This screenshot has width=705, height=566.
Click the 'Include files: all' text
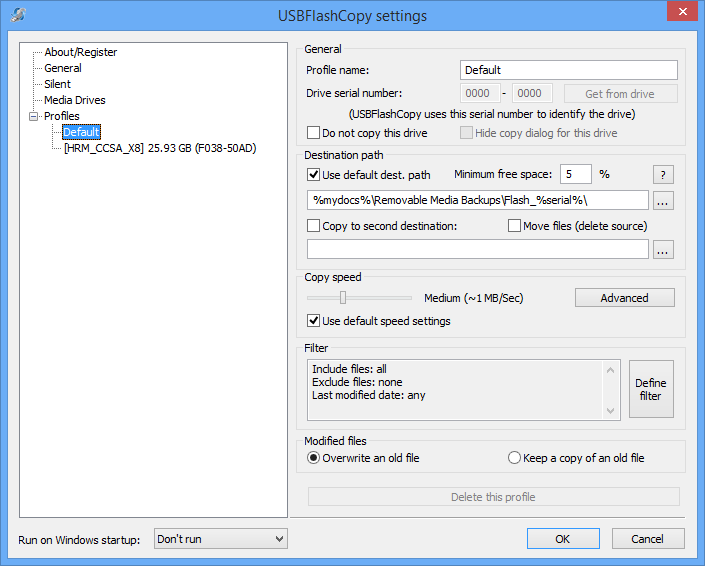349,369
